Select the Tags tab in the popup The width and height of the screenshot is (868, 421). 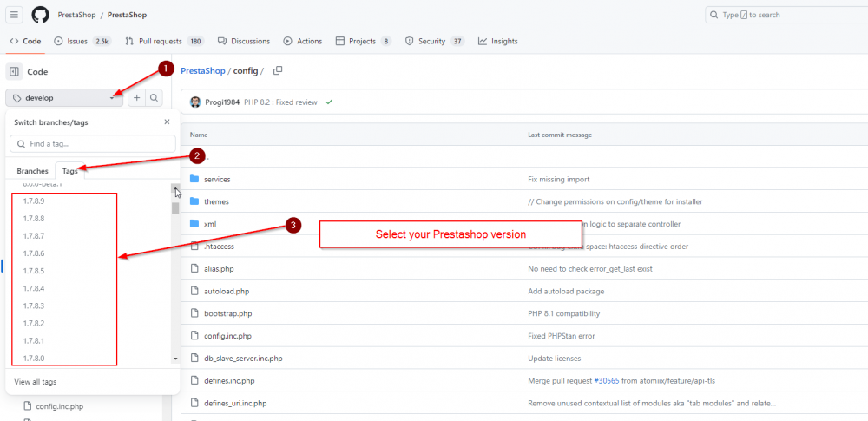70,171
